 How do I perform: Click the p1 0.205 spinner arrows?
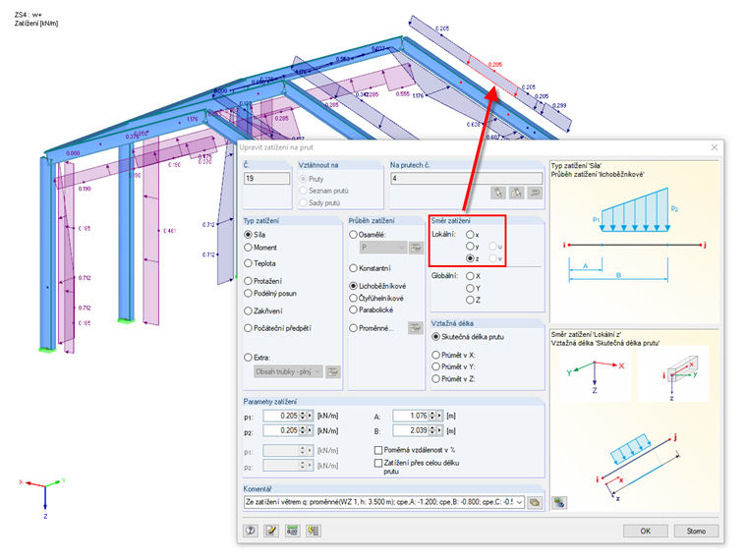[303, 416]
